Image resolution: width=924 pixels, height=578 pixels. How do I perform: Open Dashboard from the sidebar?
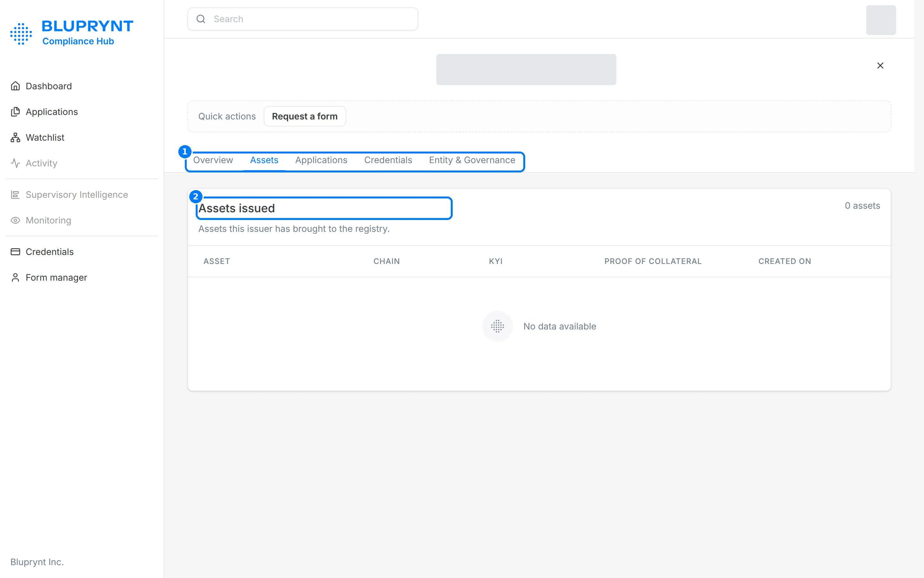48,86
